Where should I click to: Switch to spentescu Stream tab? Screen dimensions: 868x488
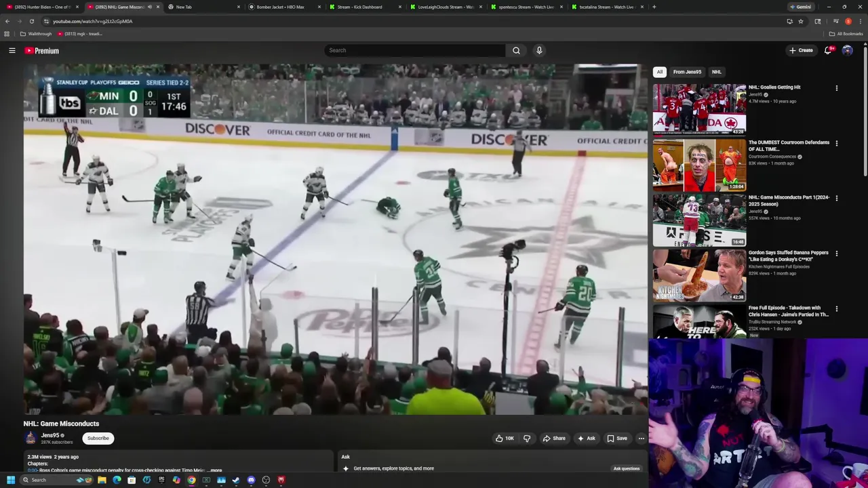tap(526, 7)
